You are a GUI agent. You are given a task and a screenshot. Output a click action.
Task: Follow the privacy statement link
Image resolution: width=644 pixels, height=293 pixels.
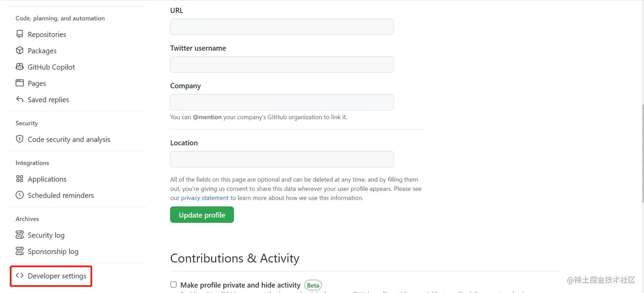204,198
